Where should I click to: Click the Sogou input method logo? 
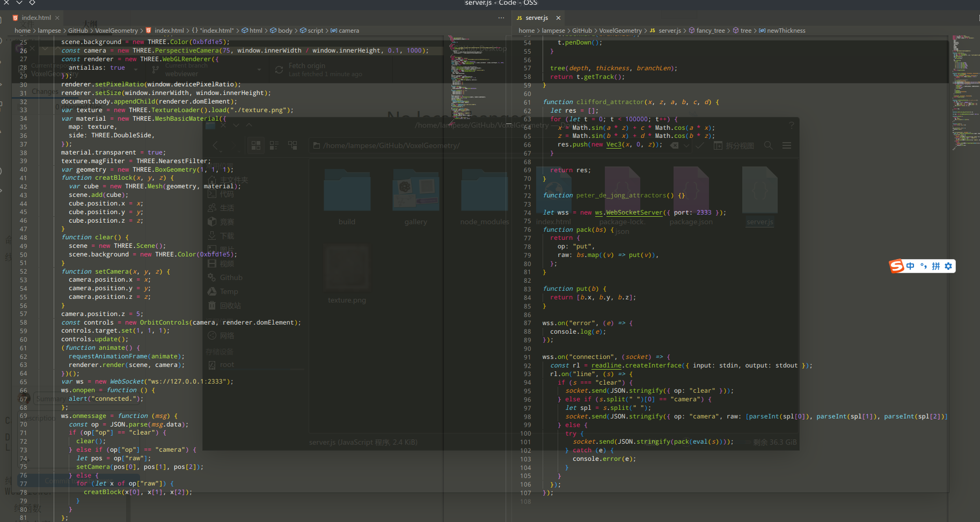pyautogui.click(x=896, y=266)
